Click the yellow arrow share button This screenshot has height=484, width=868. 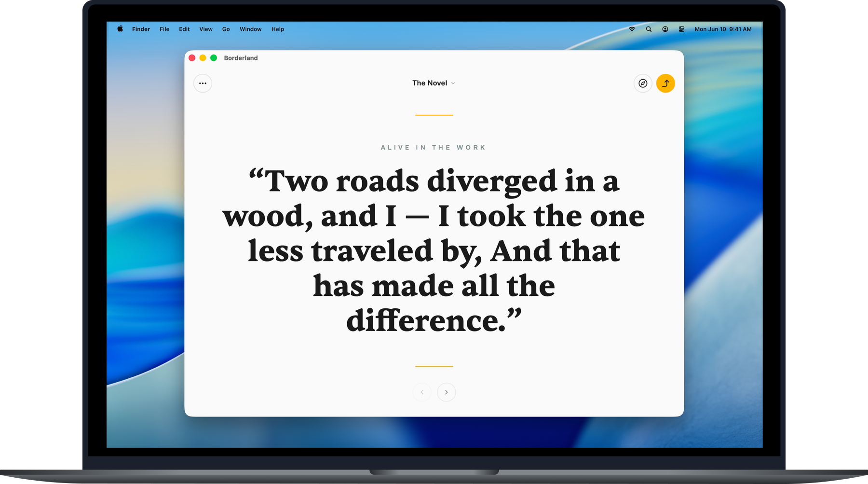click(665, 83)
